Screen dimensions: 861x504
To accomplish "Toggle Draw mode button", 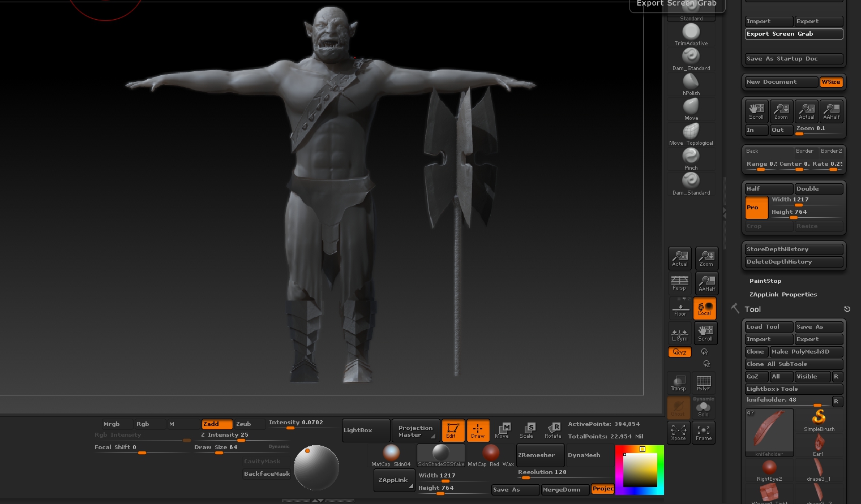I will (x=478, y=430).
